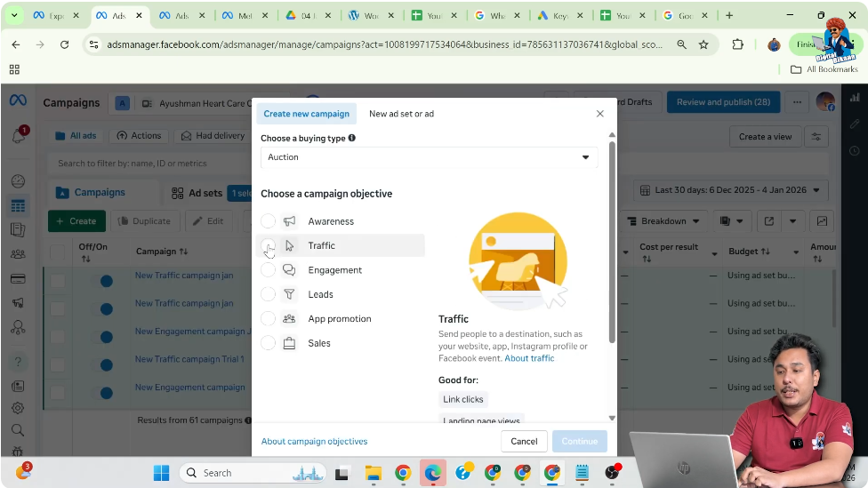The width and height of the screenshot is (868, 488).
Task: Select the Sales objective radio button
Action: pos(268,343)
